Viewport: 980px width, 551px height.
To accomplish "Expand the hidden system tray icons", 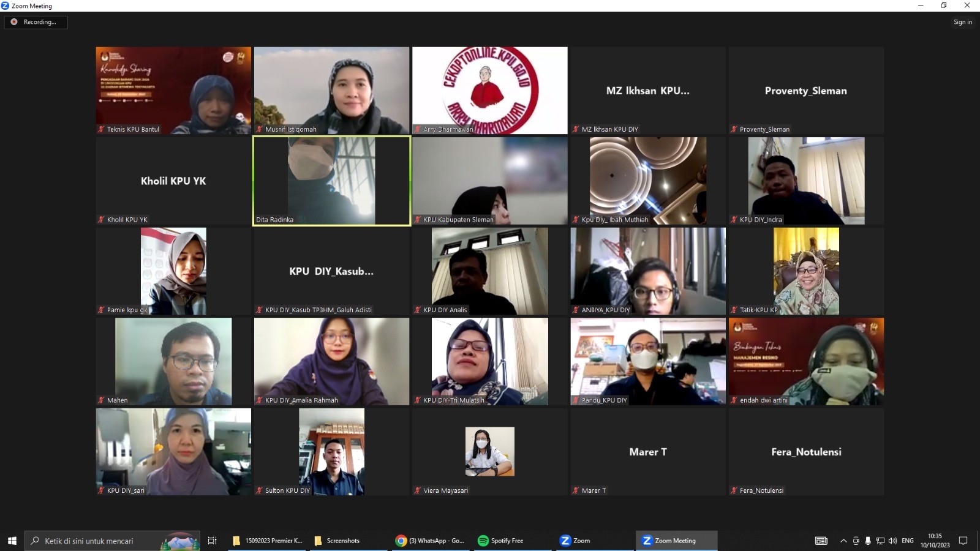I will pyautogui.click(x=843, y=541).
